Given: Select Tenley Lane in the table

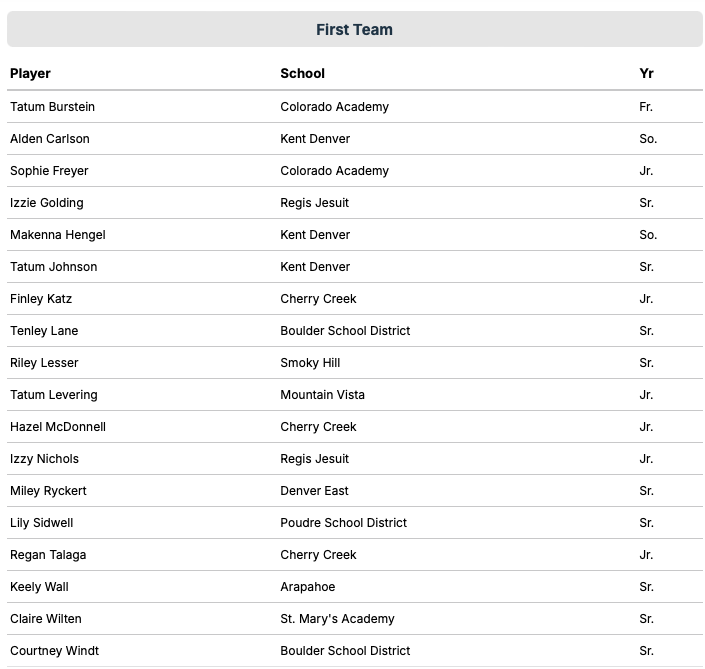Looking at the screenshot, I should 44,331.
